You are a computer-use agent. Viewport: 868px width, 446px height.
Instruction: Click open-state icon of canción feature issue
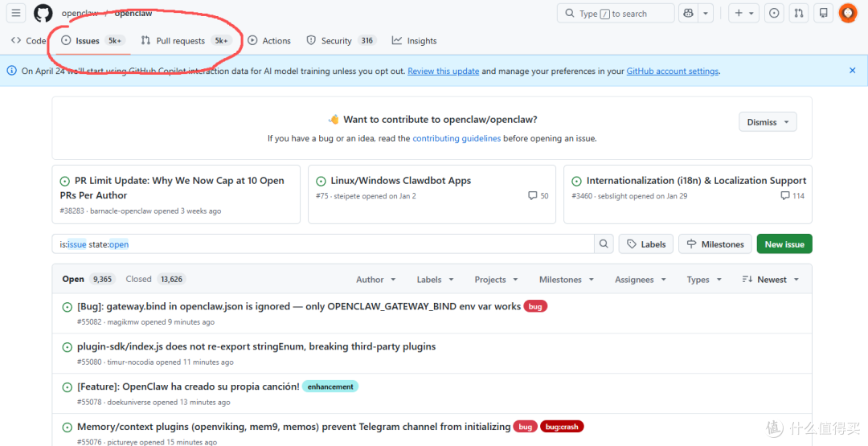[67, 387]
